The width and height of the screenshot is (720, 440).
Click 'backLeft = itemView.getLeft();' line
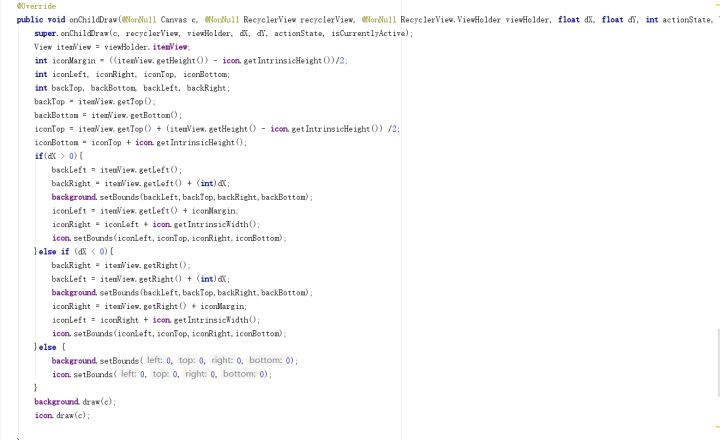pyautogui.click(x=117, y=170)
